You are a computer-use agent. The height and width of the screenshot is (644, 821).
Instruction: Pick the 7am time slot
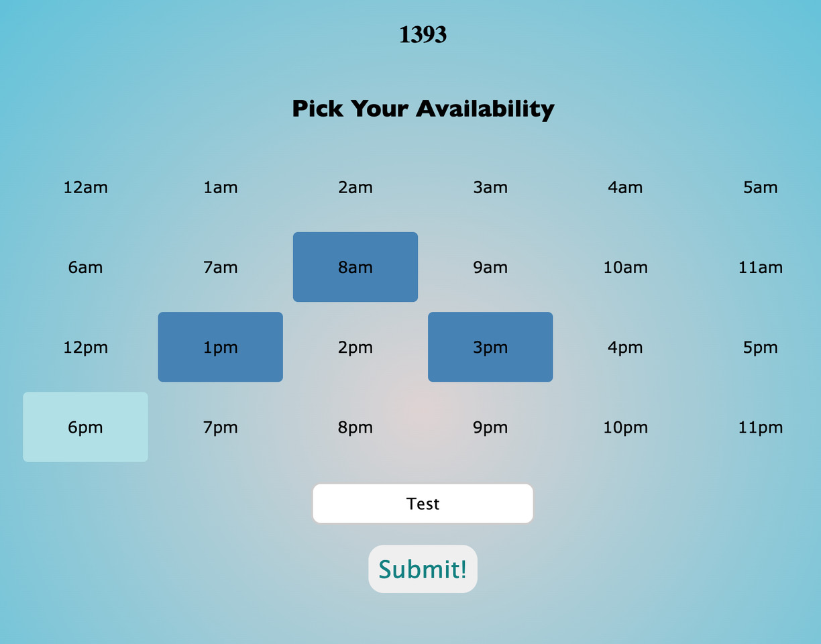pyautogui.click(x=220, y=267)
